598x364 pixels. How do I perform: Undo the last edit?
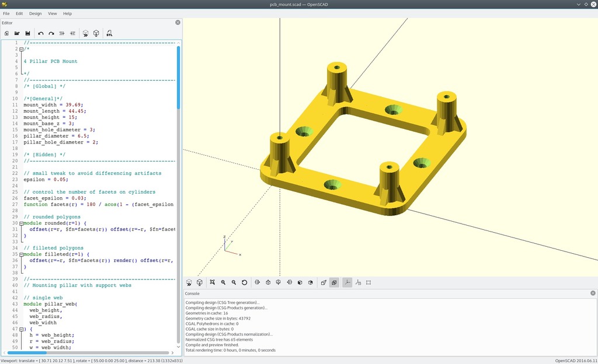(41, 33)
